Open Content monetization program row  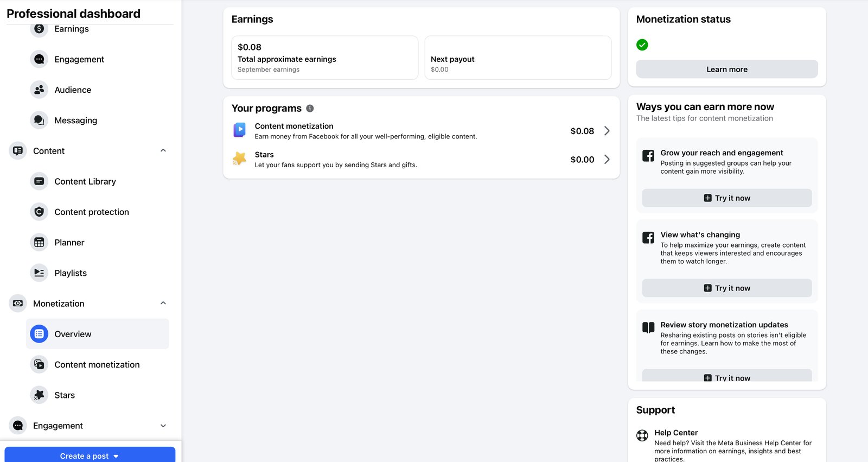[422, 131]
